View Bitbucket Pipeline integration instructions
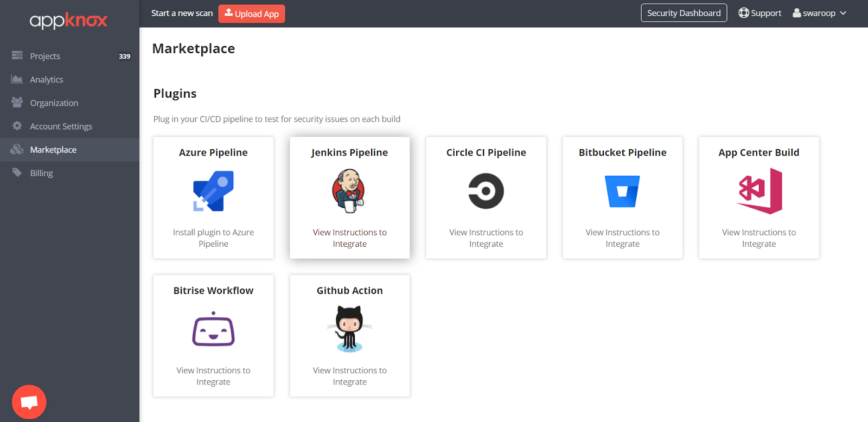 622,238
